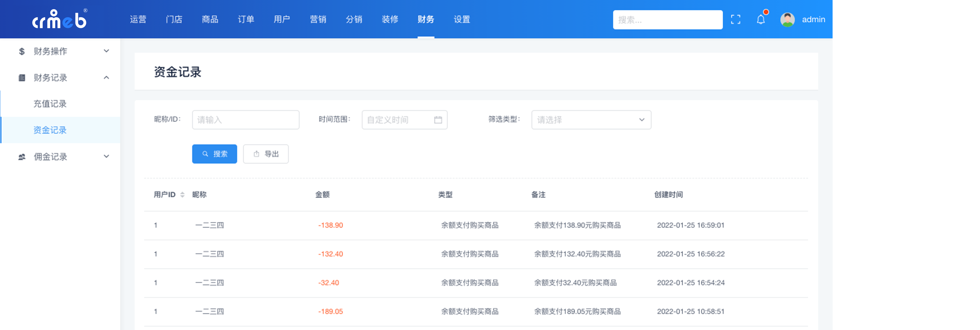Click the 昵称 column header
This screenshot has height=330, width=980.
pyautogui.click(x=199, y=195)
